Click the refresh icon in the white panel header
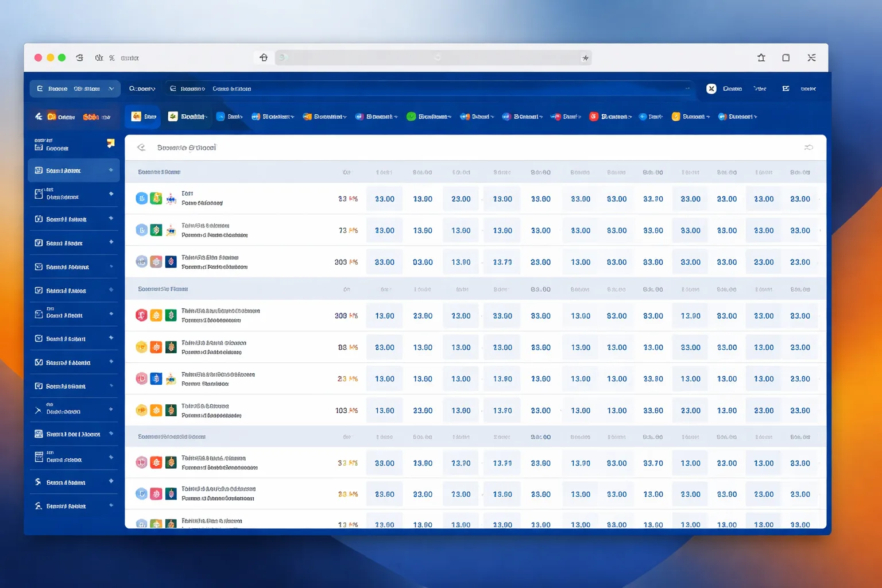 coord(808,148)
